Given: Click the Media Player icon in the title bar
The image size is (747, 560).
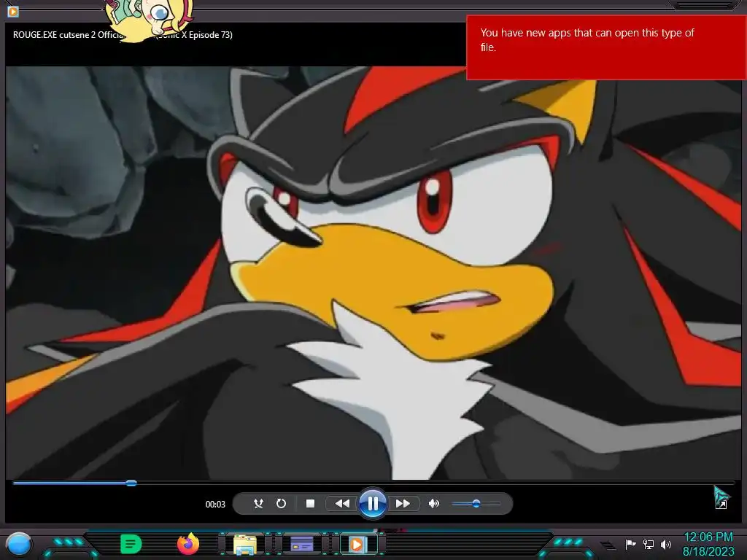Looking at the screenshot, I should (13, 10).
